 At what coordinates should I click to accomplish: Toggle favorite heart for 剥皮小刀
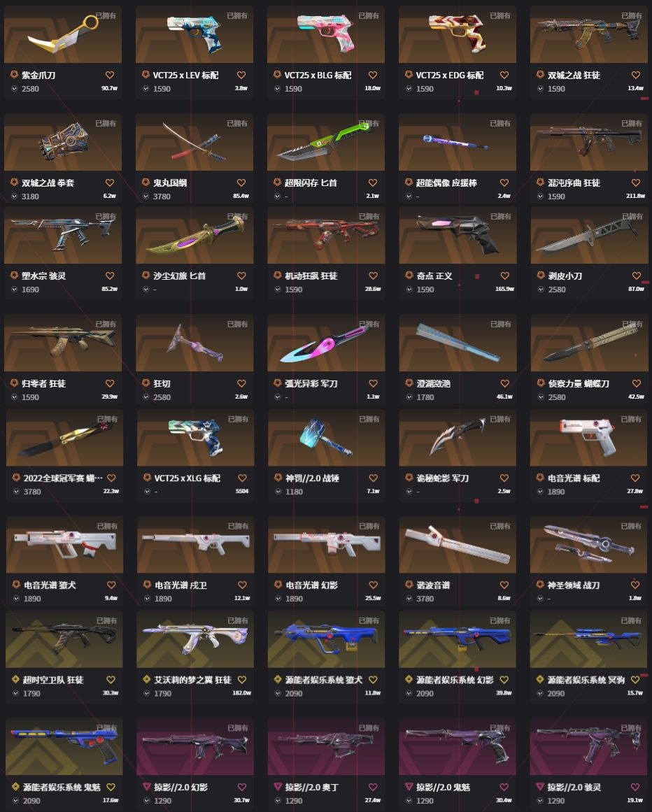pos(637,276)
